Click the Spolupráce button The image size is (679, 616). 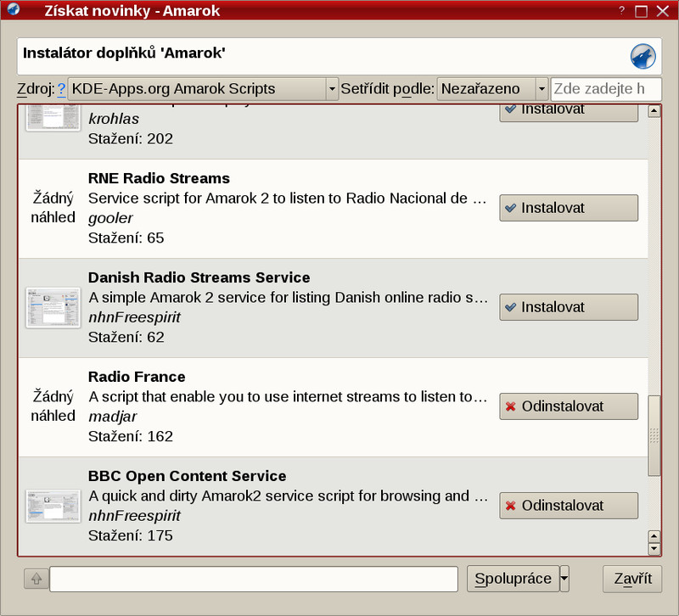click(513, 579)
